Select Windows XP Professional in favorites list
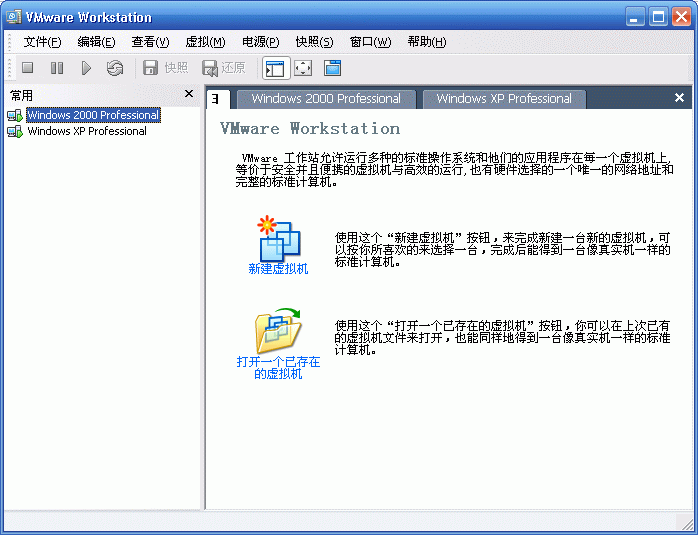The height and width of the screenshot is (535, 698). coord(87,131)
